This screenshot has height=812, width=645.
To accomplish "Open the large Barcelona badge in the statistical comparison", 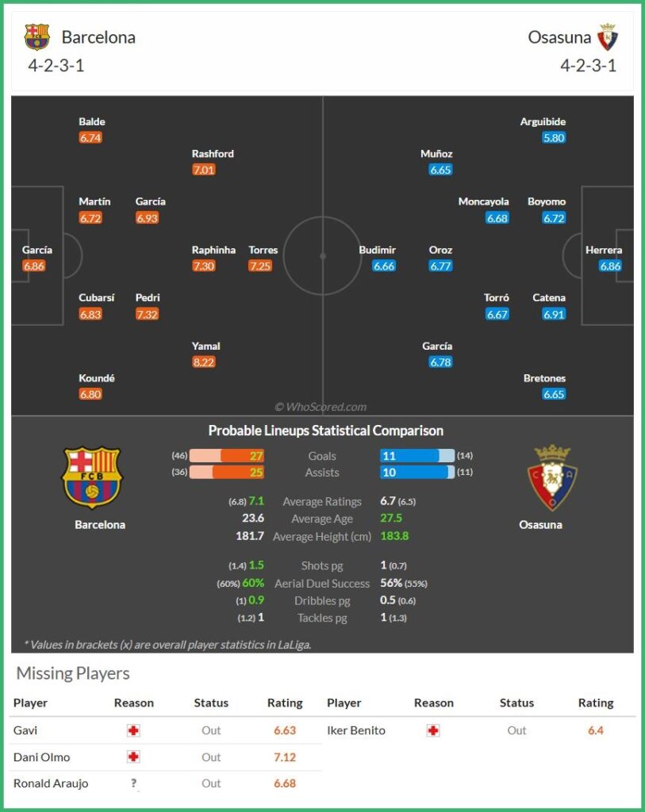I will pyautogui.click(x=92, y=477).
